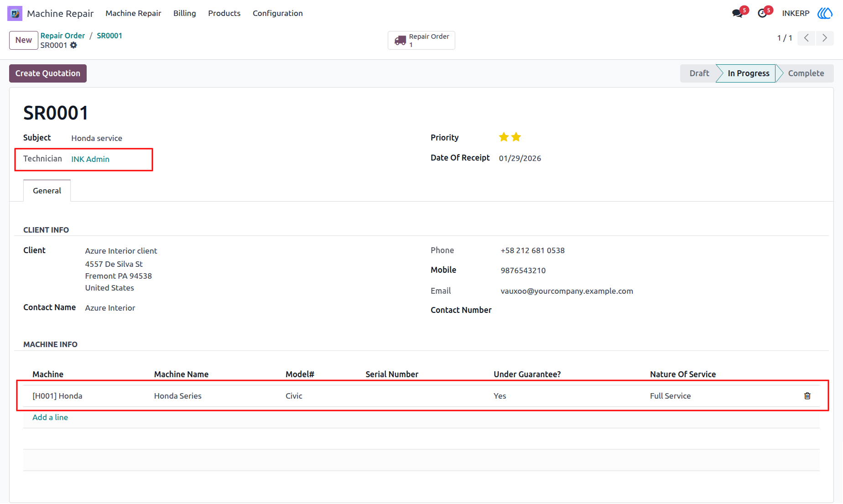Open the Repair Order smart button

[x=421, y=40]
